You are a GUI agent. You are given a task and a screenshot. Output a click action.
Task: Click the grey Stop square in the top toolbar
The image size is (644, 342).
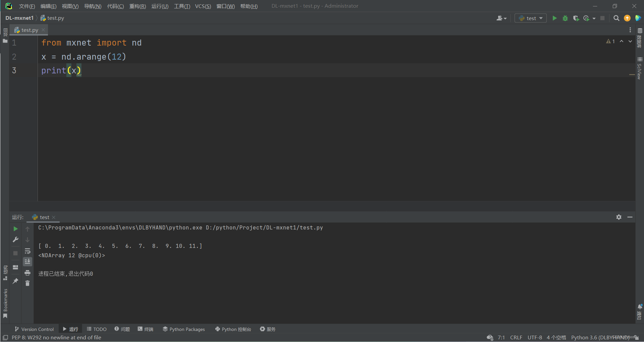click(x=602, y=18)
